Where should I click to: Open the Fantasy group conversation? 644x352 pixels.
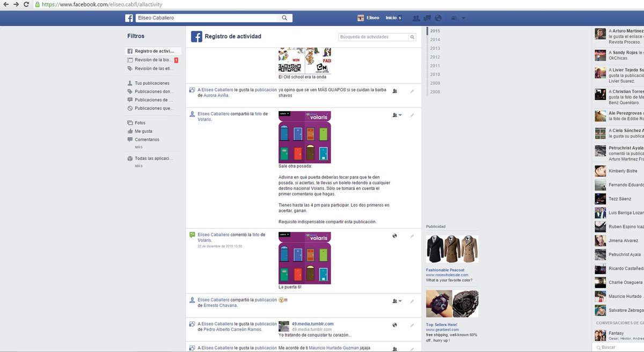pyautogui.click(x=618, y=335)
